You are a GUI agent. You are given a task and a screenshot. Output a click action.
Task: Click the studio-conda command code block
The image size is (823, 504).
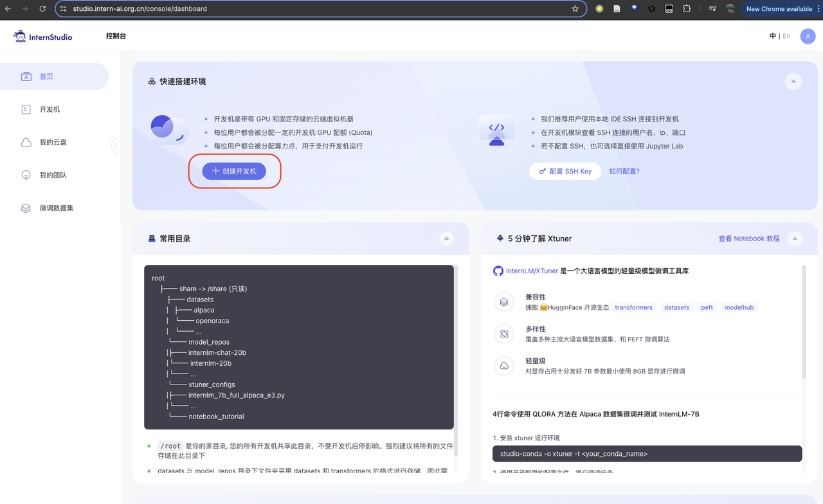pyautogui.click(x=647, y=454)
